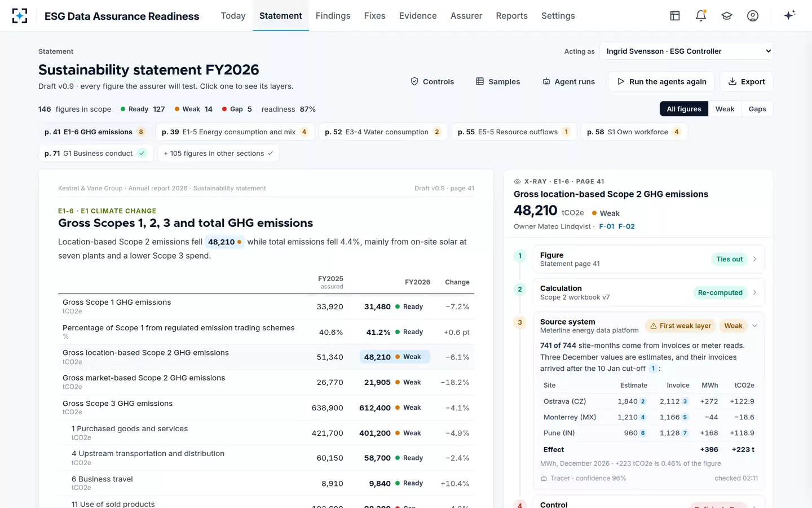Click footnote reference 1 after the cut-off sentence
This screenshot has width=812, height=508.
click(x=653, y=369)
